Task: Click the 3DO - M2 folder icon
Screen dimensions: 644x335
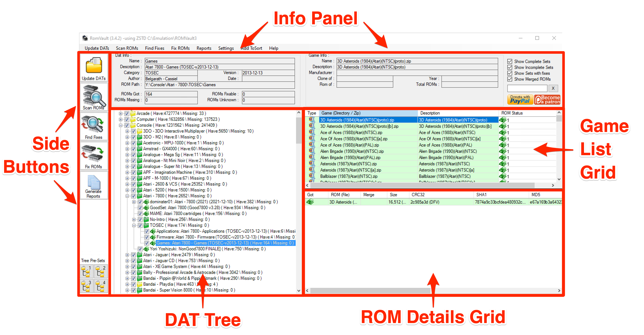Action: (x=140, y=137)
